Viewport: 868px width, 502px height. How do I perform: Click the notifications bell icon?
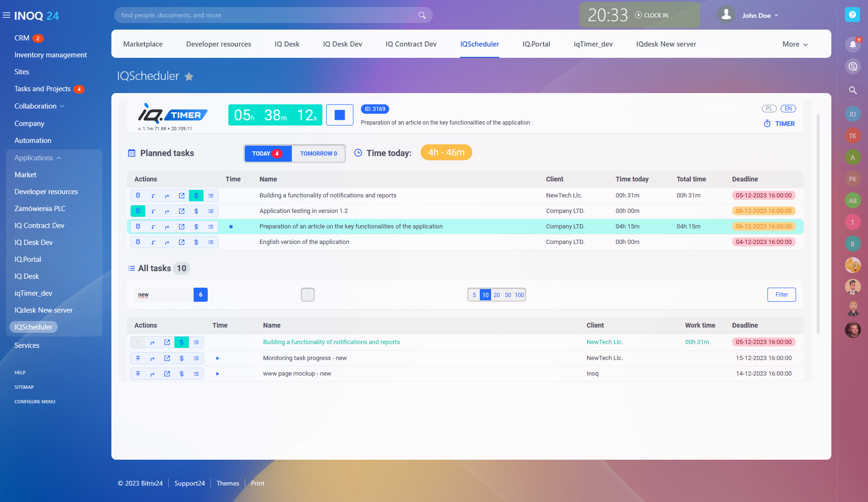852,45
